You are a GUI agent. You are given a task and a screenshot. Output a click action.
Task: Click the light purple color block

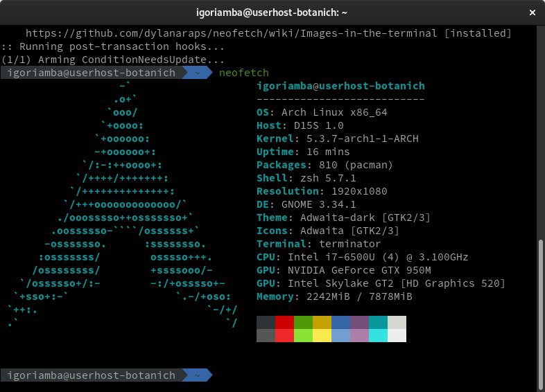click(360, 336)
